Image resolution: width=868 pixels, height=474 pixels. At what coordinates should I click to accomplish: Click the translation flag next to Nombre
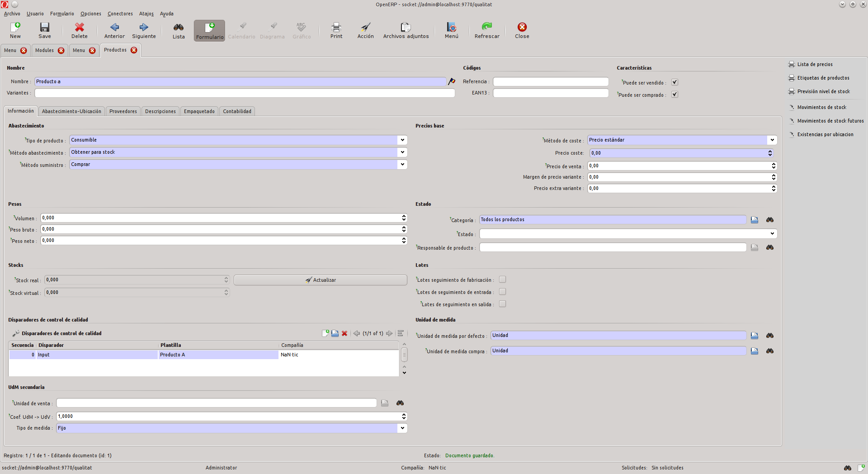452,81
